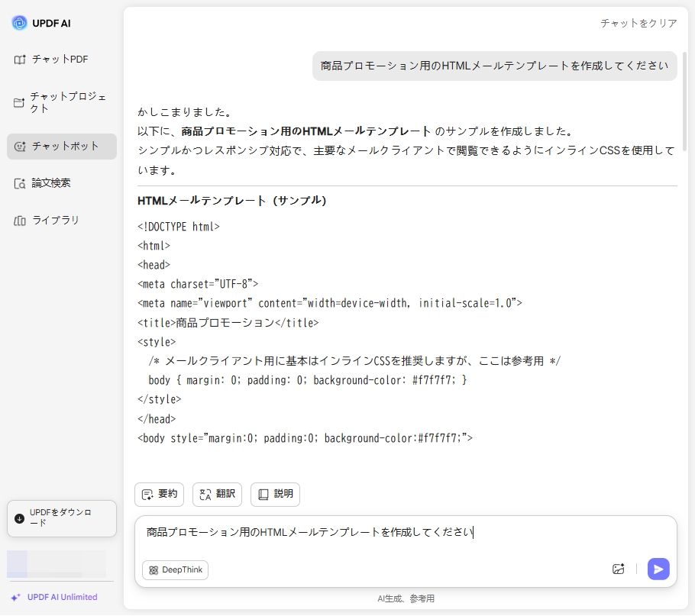This screenshot has height=616, width=695.
Task: Click the ライブラリ books icon
Action: [x=20, y=221]
